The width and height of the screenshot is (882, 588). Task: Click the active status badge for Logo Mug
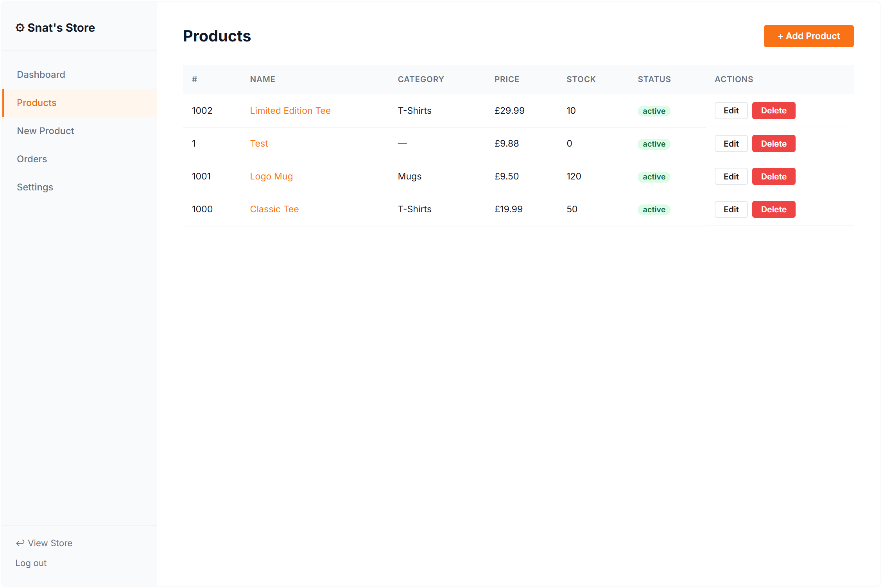[x=654, y=177]
